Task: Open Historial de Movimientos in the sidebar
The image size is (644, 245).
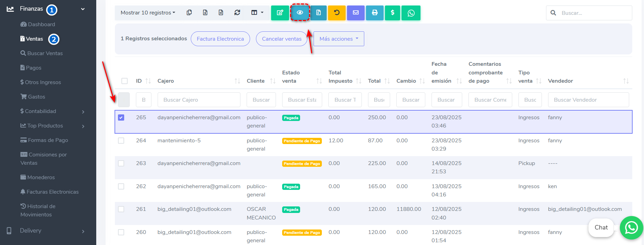Action: (x=38, y=211)
